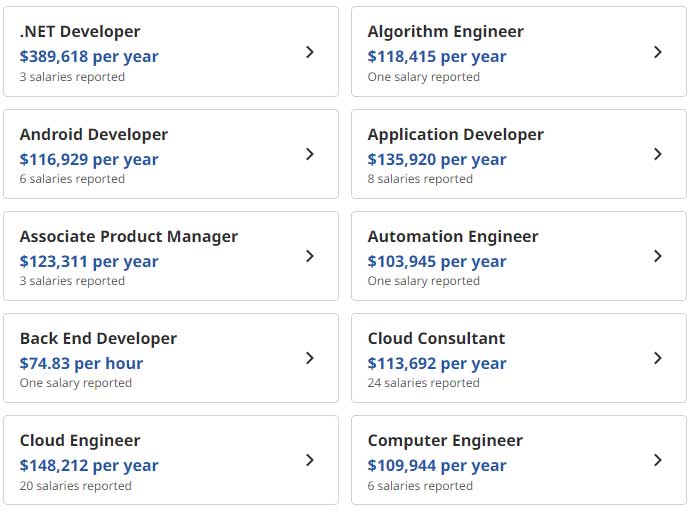Click the chevron beside Back End Developer
Viewport: 690px width, 511px height.
pos(310,358)
